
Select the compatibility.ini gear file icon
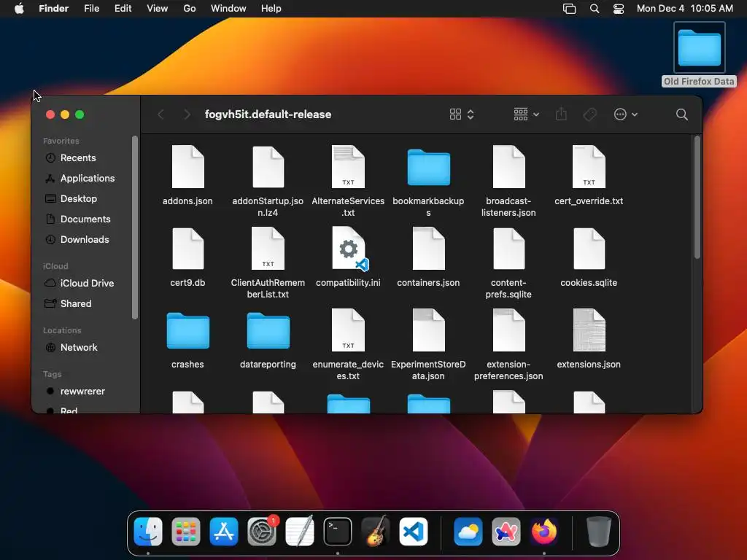[349, 249]
